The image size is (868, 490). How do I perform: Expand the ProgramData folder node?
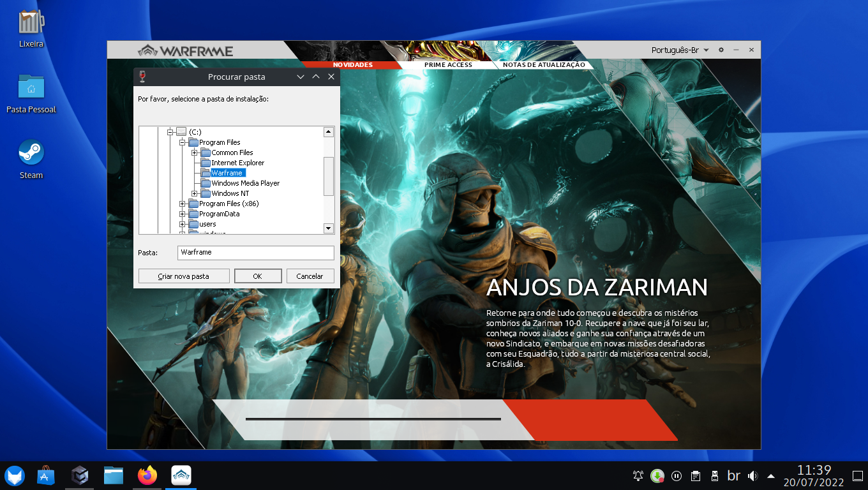click(x=183, y=214)
